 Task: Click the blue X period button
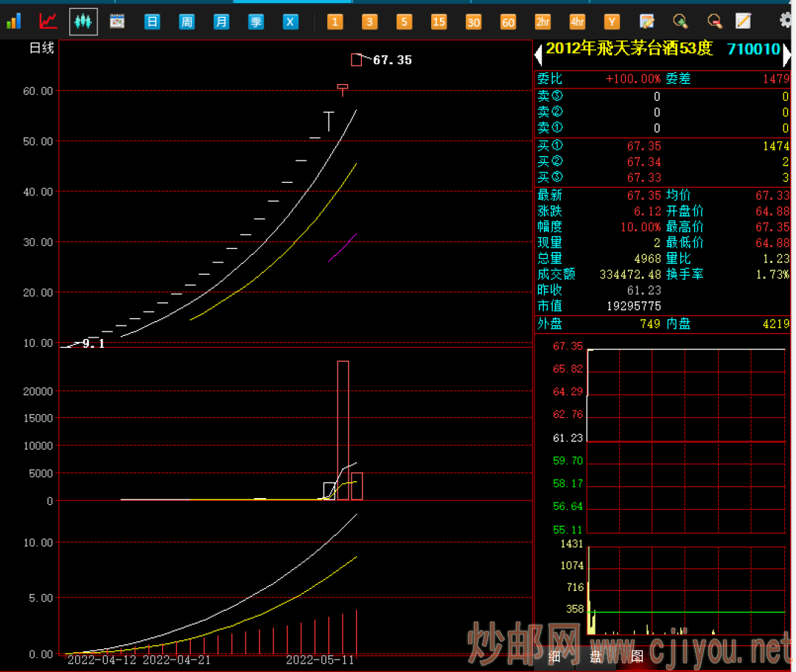pyautogui.click(x=290, y=21)
